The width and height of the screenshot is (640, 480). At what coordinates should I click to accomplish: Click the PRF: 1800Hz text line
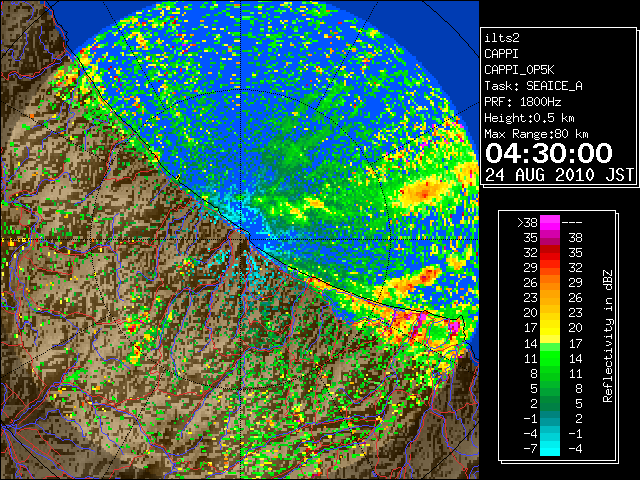(522, 102)
